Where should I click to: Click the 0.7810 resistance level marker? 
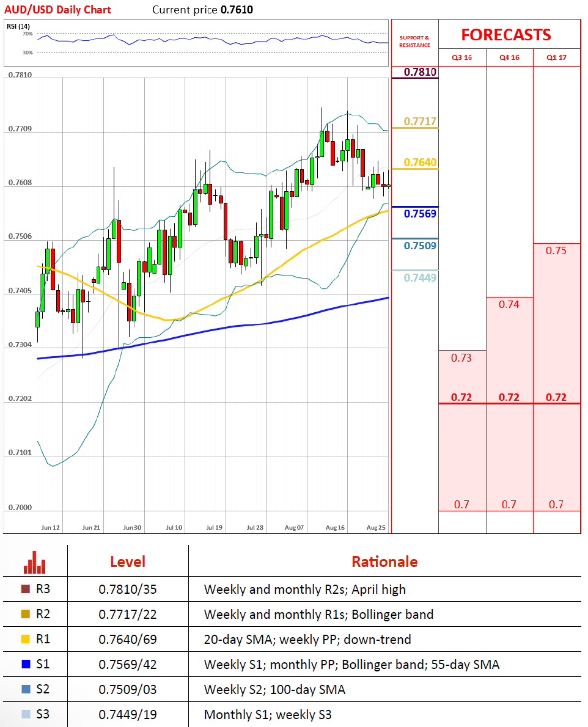420,72
